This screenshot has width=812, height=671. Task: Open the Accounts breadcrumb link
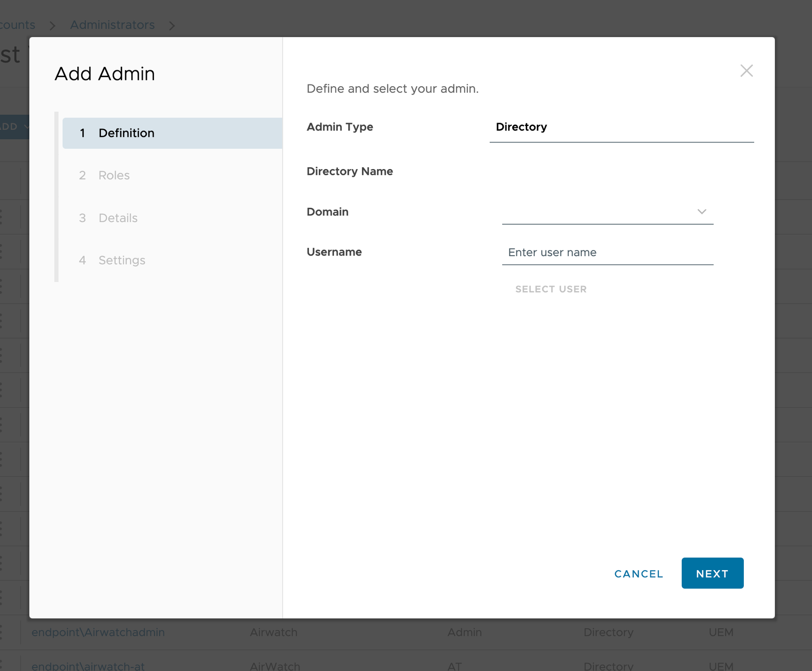17,25
